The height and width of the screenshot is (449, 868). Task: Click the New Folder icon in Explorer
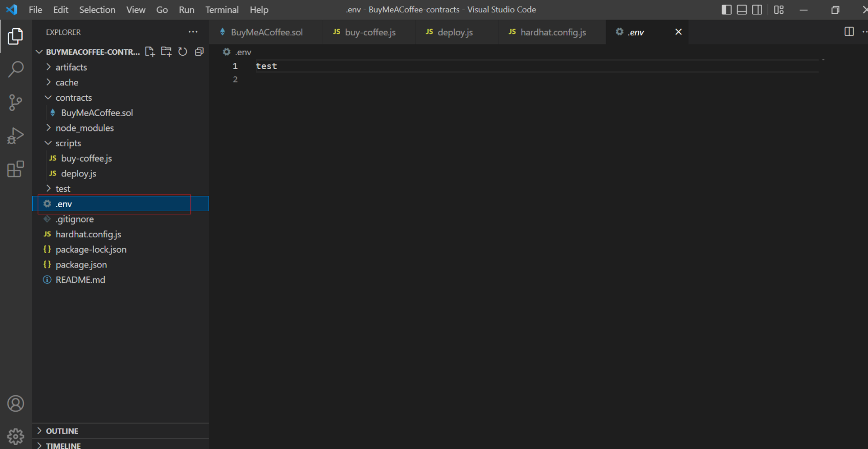tap(166, 52)
